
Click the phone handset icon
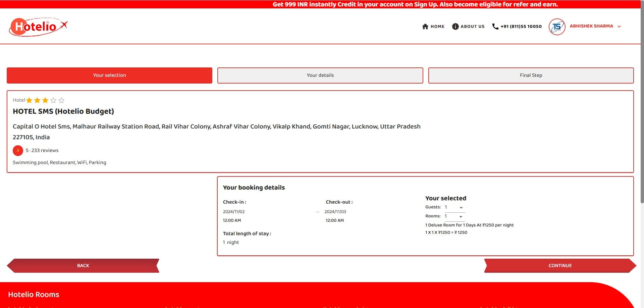click(x=495, y=27)
